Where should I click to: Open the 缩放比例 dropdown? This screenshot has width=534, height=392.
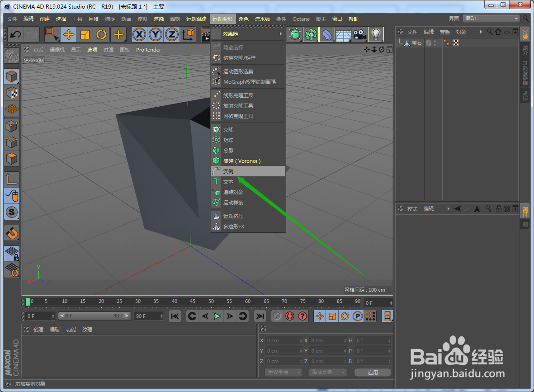click(x=328, y=372)
